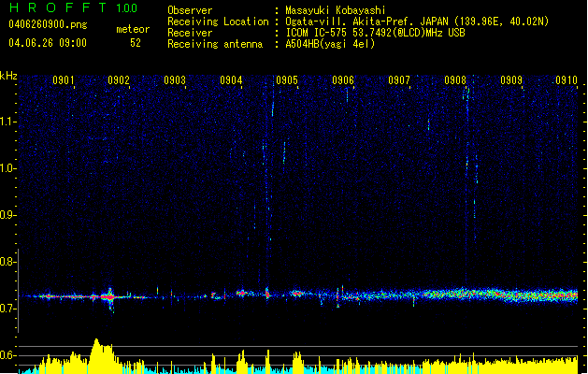The height and width of the screenshot is (374, 588).
Task: Click the 0901 time marker
Action: [64, 80]
